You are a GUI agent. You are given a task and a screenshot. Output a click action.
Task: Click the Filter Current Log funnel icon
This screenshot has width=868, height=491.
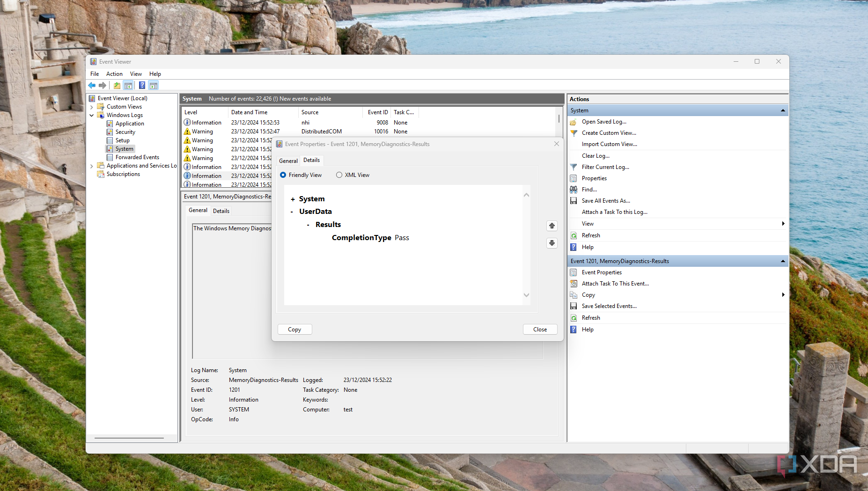pos(574,167)
